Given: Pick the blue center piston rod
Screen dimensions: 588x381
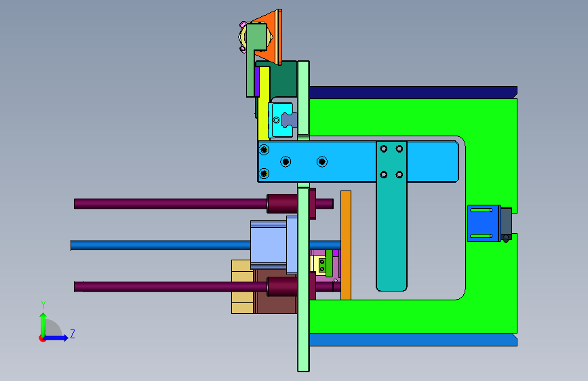Looking at the screenshot, I should (x=161, y=245).
